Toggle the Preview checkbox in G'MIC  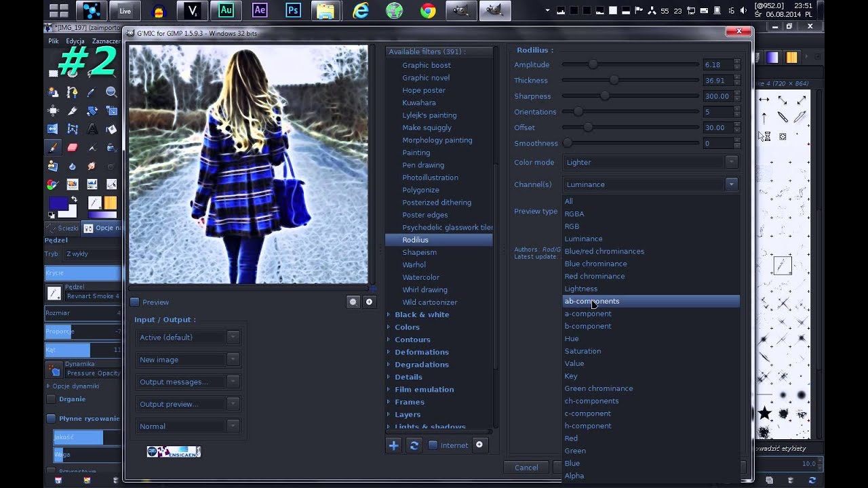point(134,302)
